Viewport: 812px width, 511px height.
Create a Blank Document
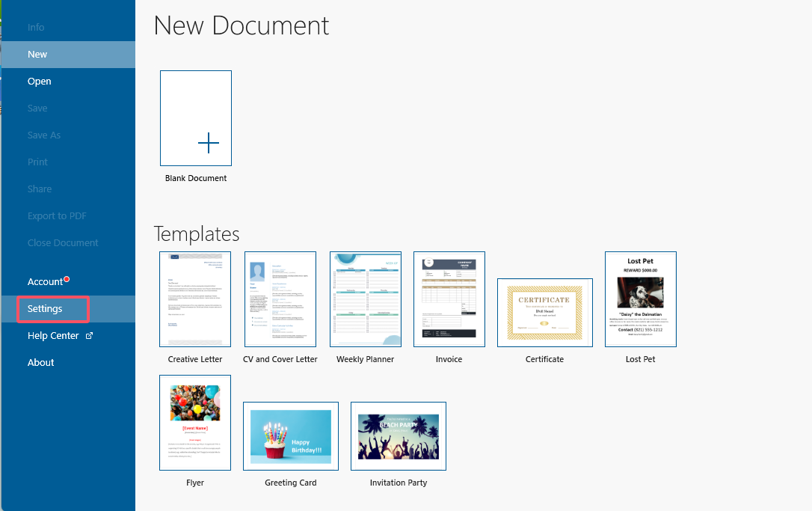196,118
